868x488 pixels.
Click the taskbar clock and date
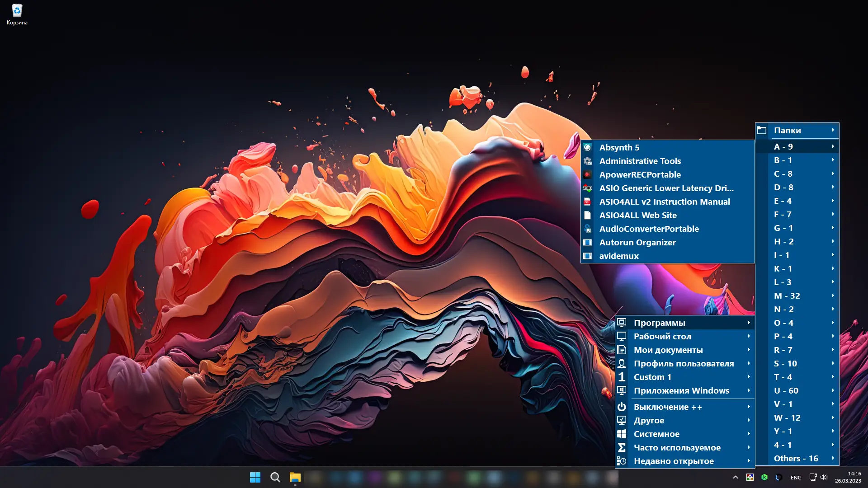point(848,477)
